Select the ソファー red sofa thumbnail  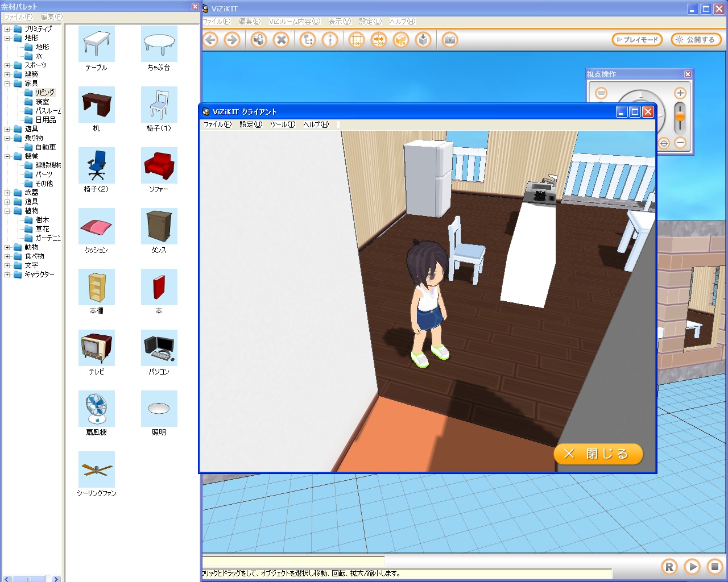click(159, 166)
